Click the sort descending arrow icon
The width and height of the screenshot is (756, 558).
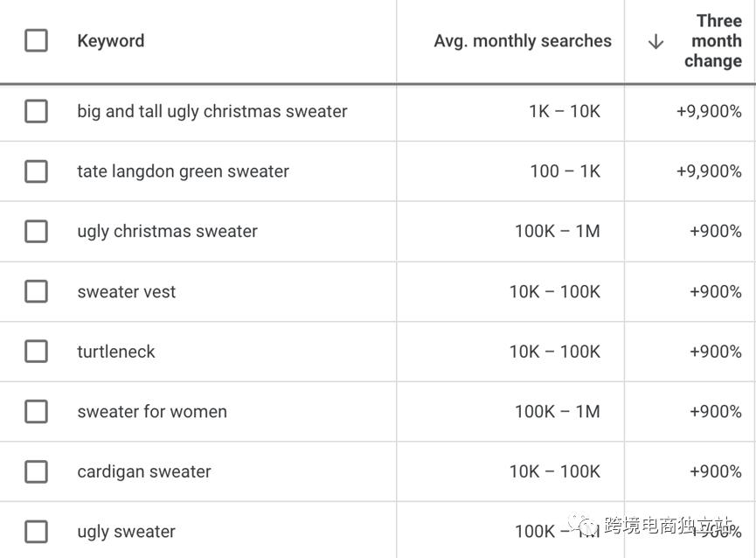coord(655,41)
